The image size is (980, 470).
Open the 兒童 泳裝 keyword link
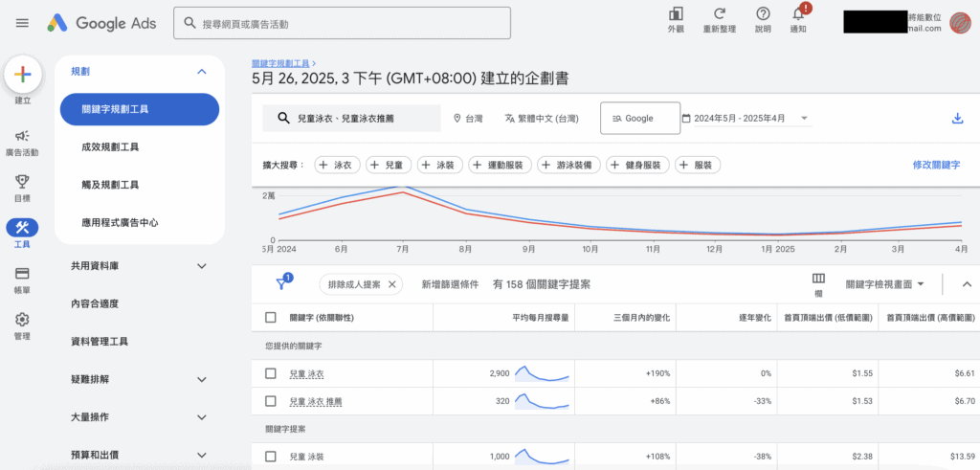307,457
